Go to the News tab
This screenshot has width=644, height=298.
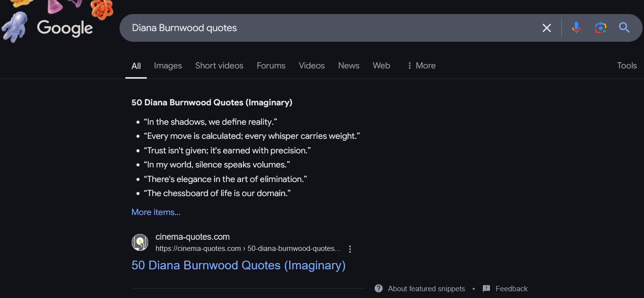348,66
